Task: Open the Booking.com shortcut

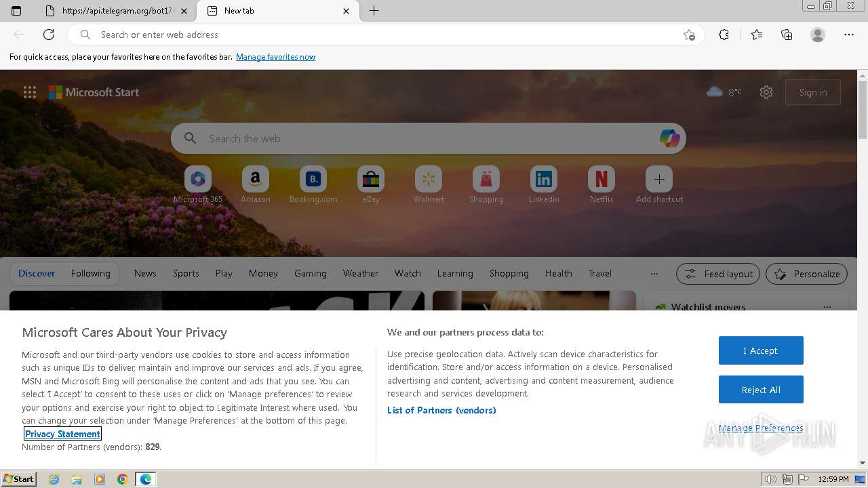Action: (x=313, y=184)
